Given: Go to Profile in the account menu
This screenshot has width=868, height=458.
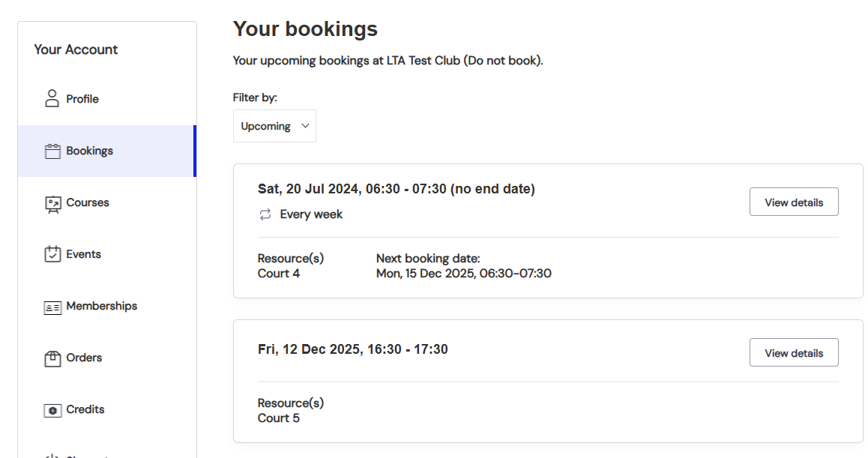Looking at the screenshot, I should (82, 99).
